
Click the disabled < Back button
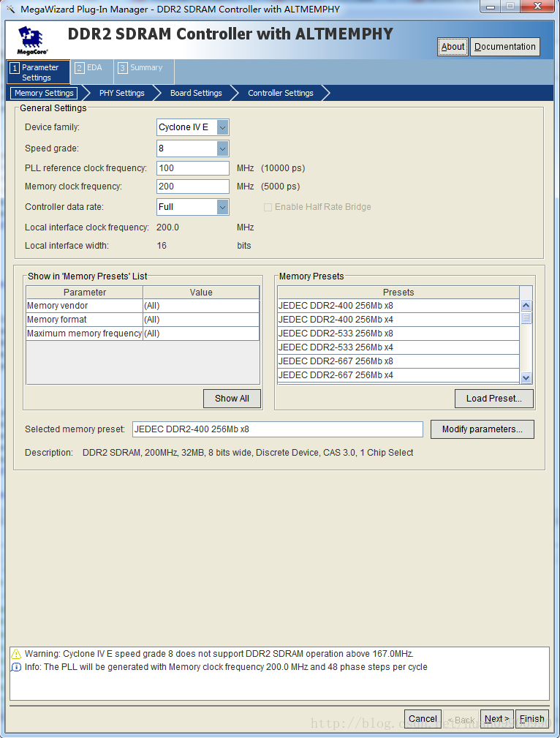(x=461, y=720)
